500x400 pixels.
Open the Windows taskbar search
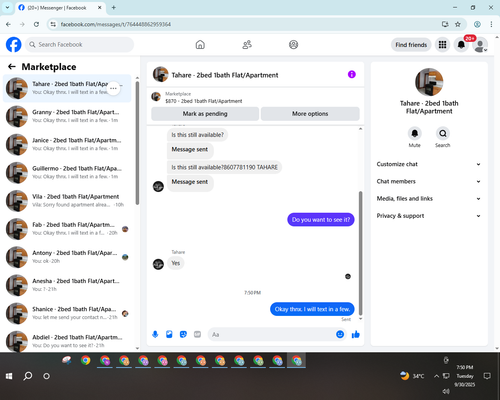[x=28, y=376]
